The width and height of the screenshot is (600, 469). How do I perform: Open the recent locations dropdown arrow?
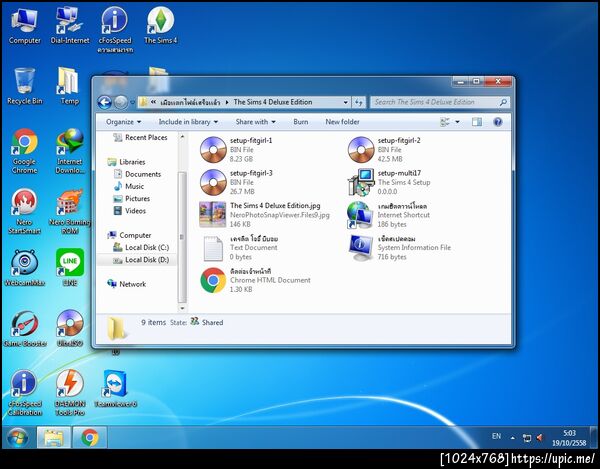click(x=132, y=103)
